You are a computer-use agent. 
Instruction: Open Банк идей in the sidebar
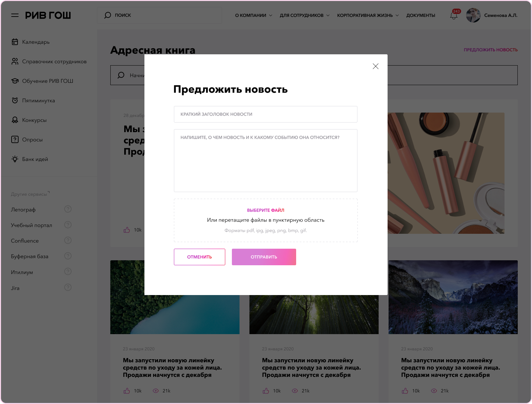click(x=35, y=159)
